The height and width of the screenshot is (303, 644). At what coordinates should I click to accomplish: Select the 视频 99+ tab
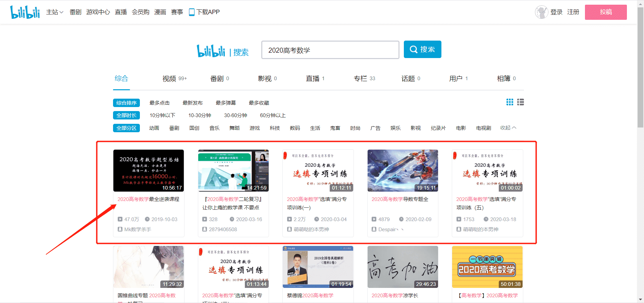coord(174,79)
